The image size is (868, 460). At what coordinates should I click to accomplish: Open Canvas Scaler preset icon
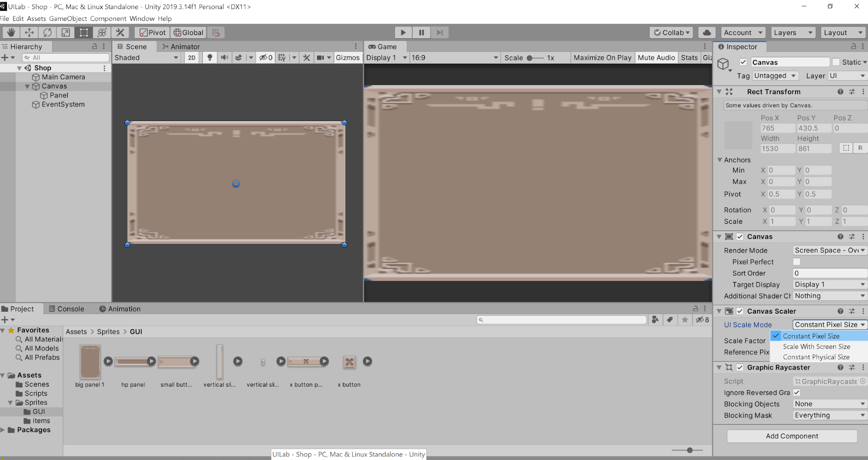(851, 311)
